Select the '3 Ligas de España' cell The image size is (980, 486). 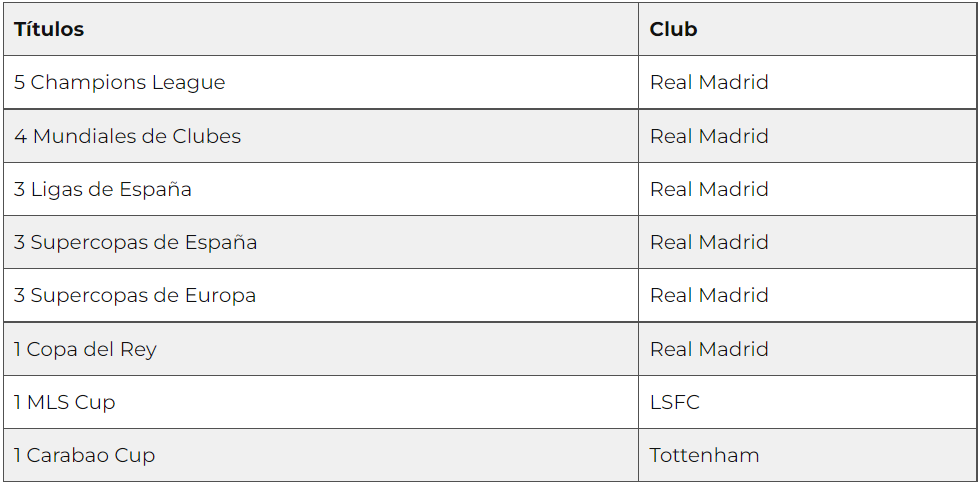[x=103, y=189]
